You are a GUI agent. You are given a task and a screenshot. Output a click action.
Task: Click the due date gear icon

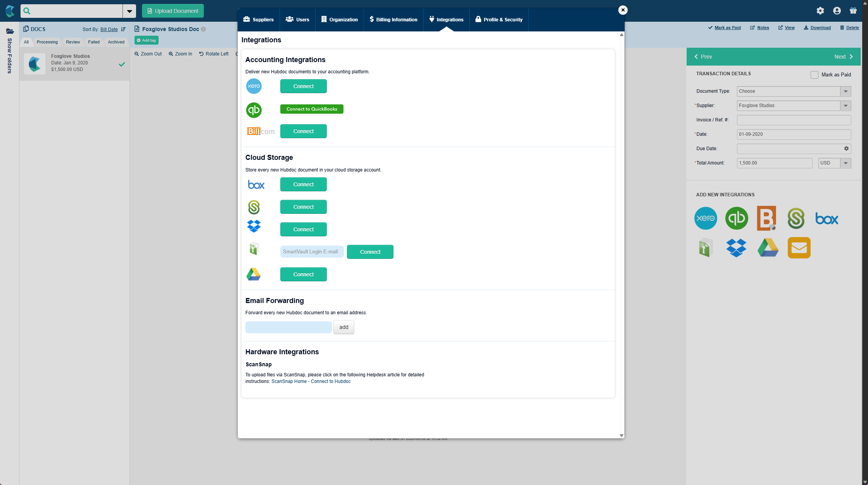click(x=846, y=149)
